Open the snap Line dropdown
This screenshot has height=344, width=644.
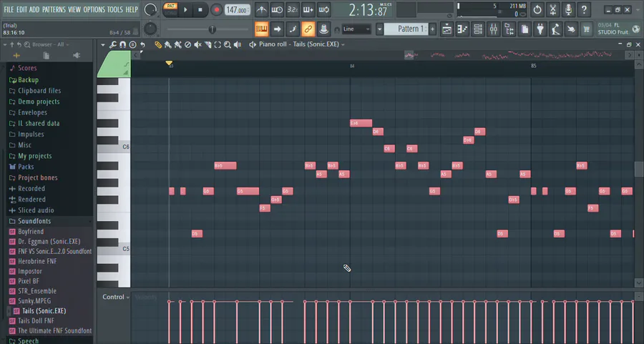point(356,29)
